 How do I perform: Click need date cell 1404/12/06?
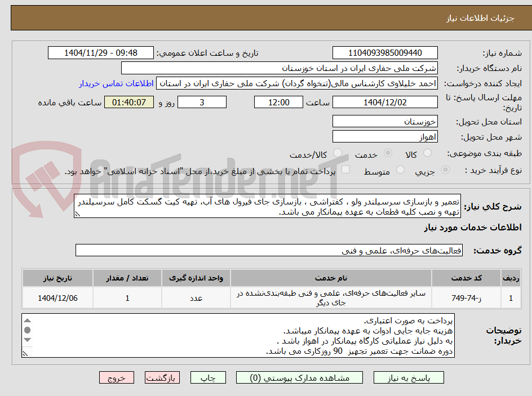point(57,297)
